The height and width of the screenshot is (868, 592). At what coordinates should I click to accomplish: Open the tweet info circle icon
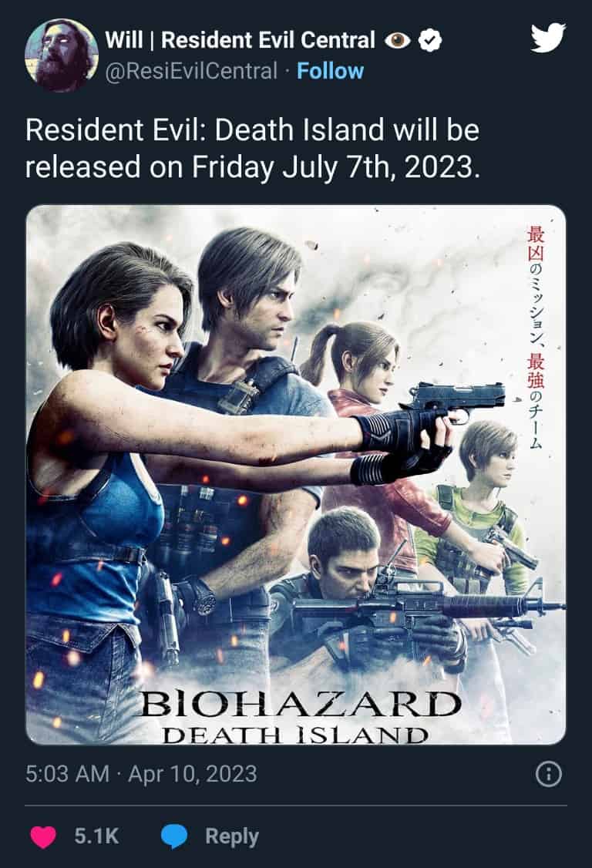(548, 774)
